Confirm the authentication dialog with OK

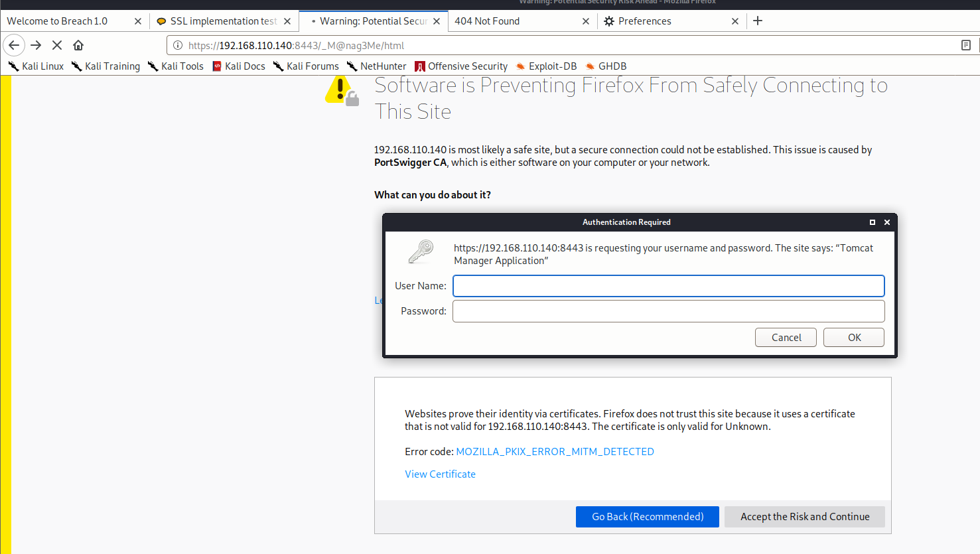854,337
